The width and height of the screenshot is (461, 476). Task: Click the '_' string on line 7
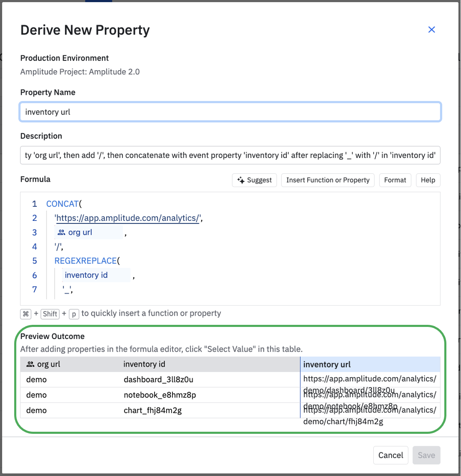tap(67, 289)
